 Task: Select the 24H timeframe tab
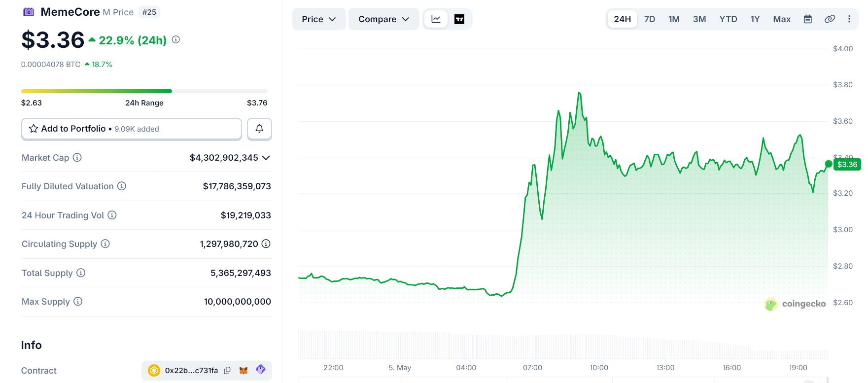[623, 19]
